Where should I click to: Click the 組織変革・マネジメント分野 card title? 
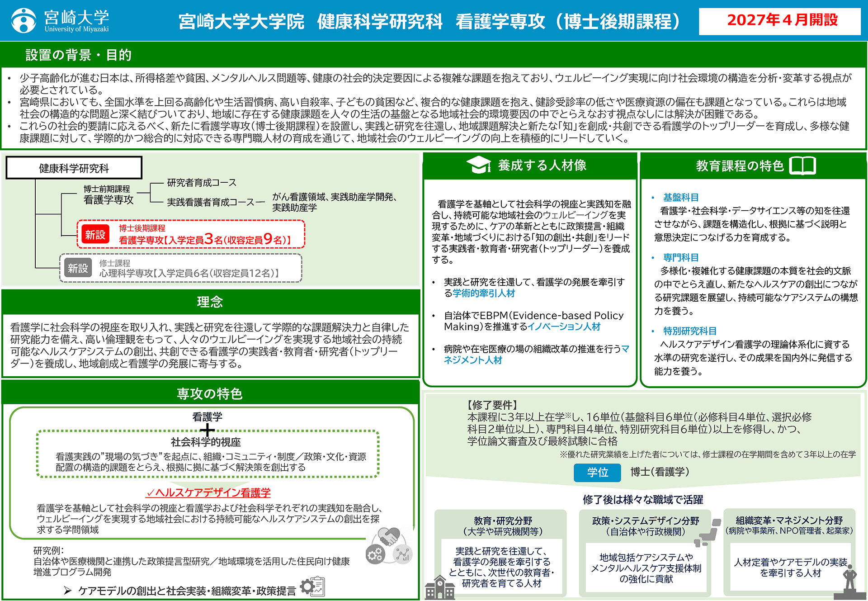[x=789, y=521]
